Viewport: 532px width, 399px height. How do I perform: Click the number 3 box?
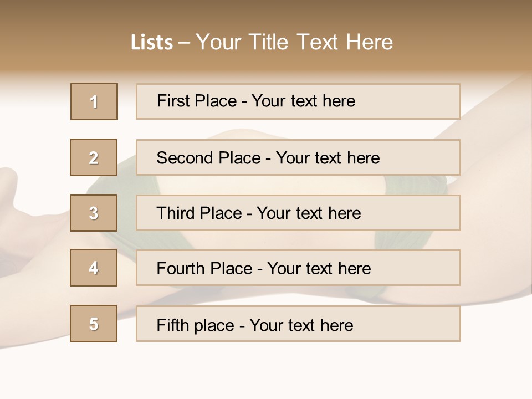tap(94, 213)
